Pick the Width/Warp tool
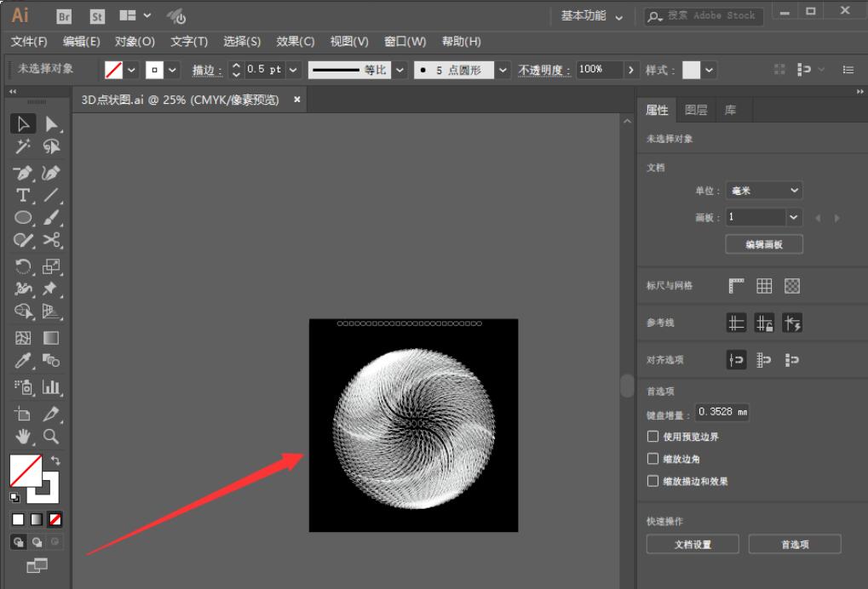Screen dimensions: 868x589 click(23, 289)
